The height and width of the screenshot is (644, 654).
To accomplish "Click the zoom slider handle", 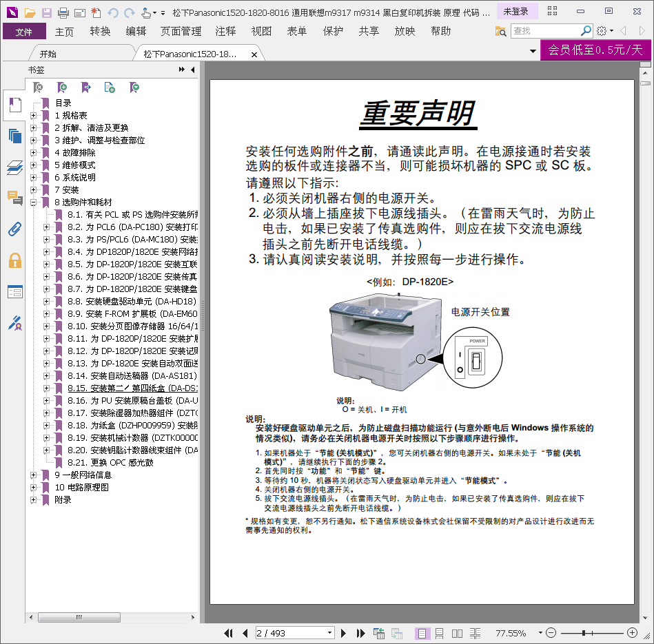I will [584, 633].
